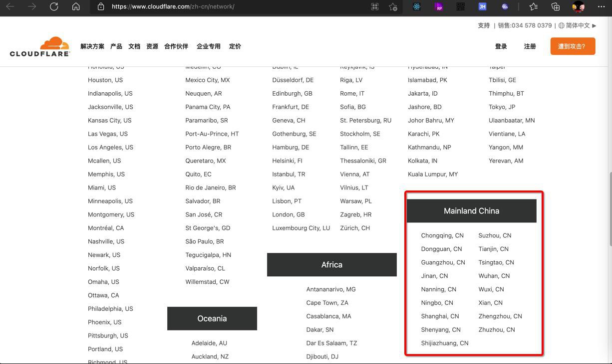The image size is (612, 364).
Task: Click the Oceania section header
Action: (212, 319)
